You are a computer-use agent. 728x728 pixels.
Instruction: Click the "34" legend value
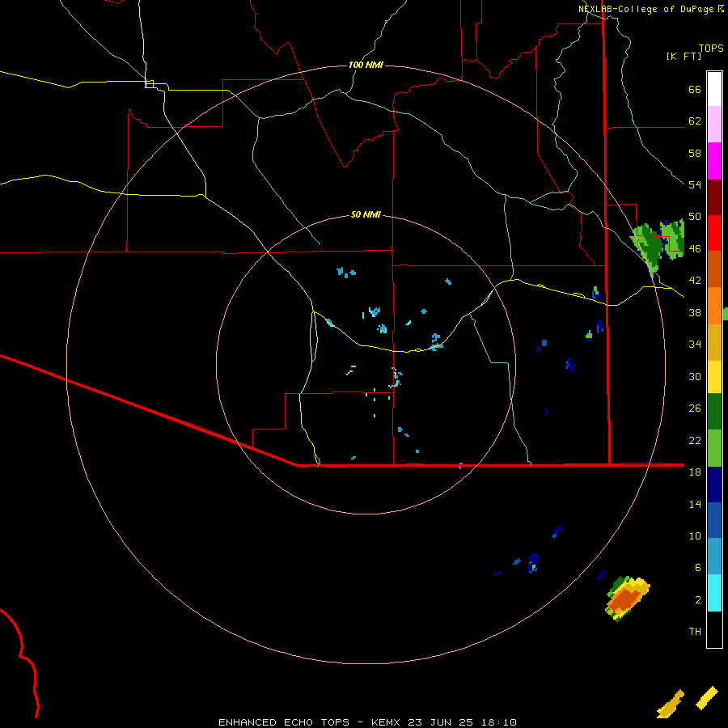point(695,345)
